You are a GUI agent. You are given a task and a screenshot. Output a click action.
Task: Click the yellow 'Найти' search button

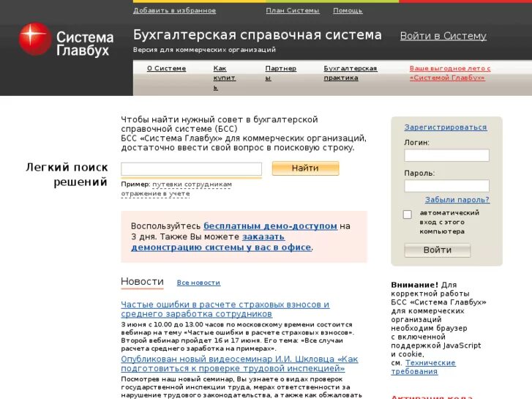tap(305, 168)
